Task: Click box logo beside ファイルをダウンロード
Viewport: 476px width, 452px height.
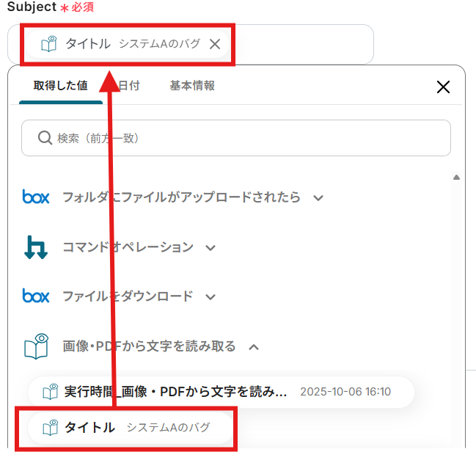Action: point(36,296)
